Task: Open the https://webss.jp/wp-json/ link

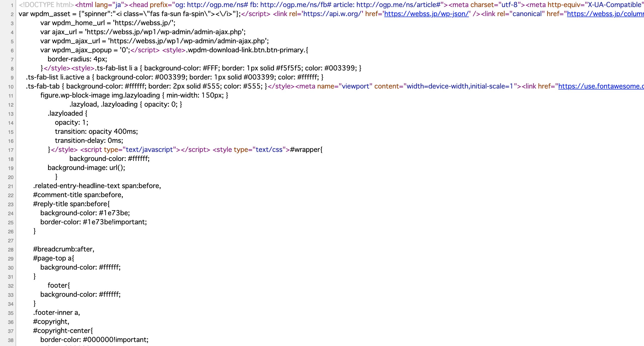Action: [427, 14]
